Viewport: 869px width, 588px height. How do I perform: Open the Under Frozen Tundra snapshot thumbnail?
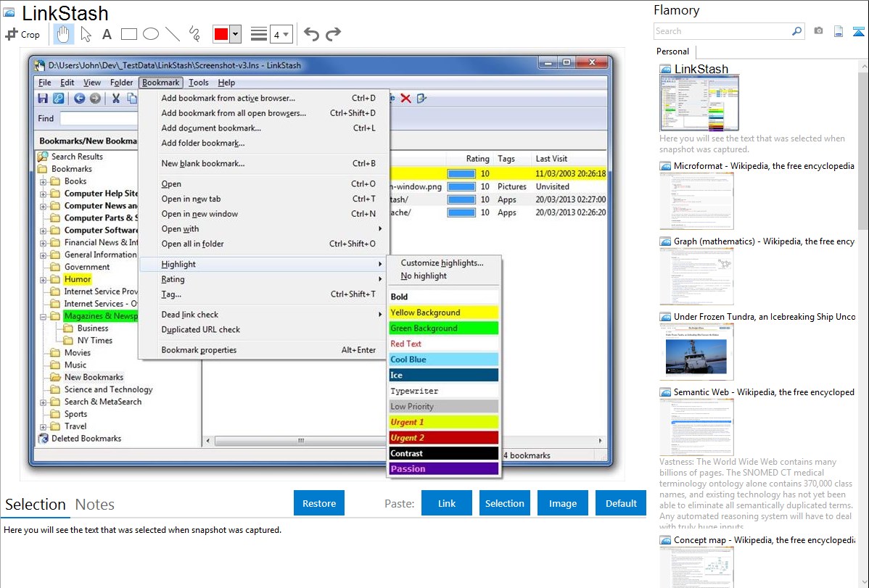click(696, 352)
